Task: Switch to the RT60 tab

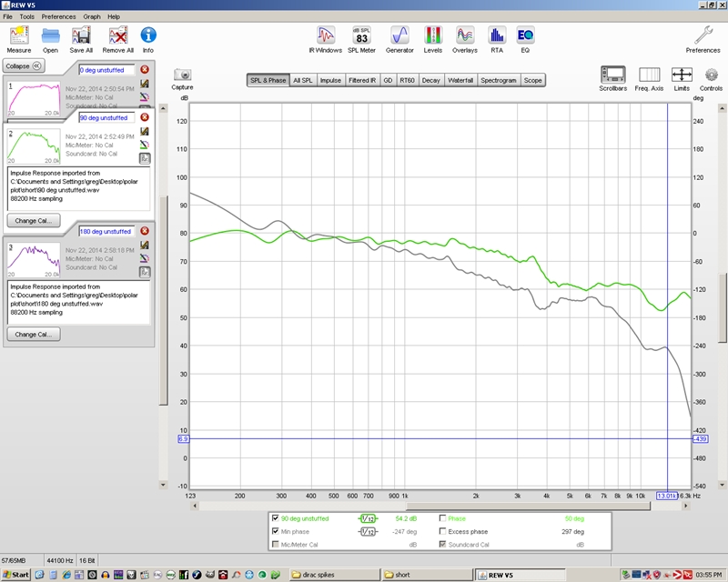Action: pyautogui.click(x=407, y=80)
